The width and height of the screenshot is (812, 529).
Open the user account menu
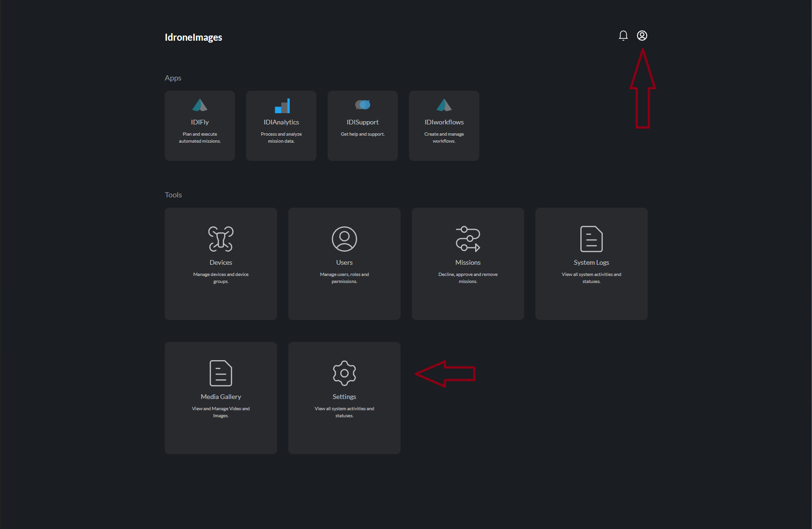(x=642, y=35)
